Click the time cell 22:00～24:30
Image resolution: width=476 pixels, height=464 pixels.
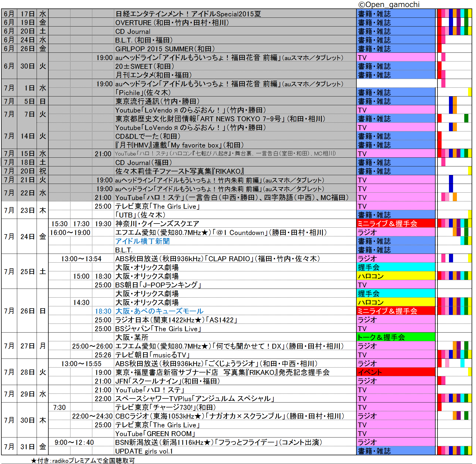tap(92, 416)
